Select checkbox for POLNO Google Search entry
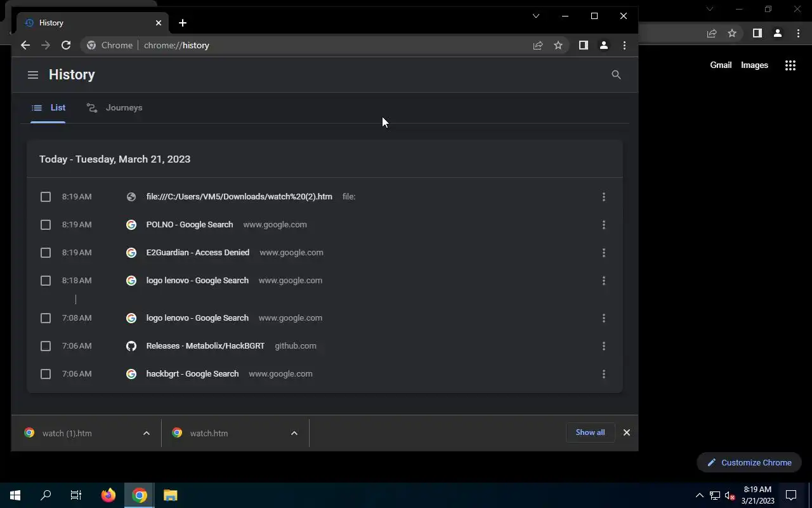Image resolution: width=812 pixels, height=508 pixels. click(x=46, y=225)
